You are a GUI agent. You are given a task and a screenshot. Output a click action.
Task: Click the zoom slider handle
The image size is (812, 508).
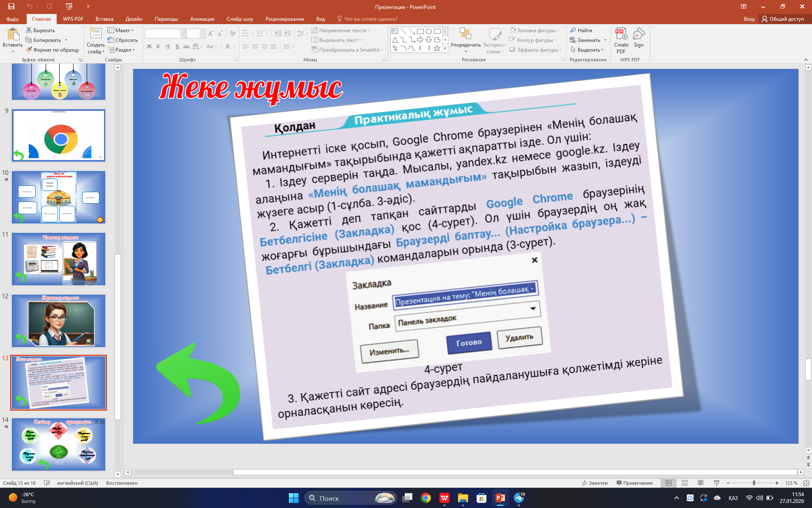[754, 483]
